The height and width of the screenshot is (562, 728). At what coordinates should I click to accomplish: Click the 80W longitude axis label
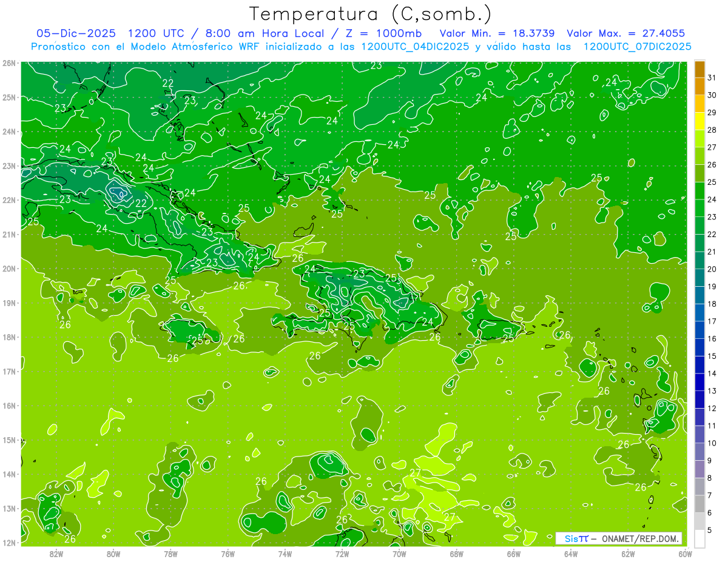[113, 554]
